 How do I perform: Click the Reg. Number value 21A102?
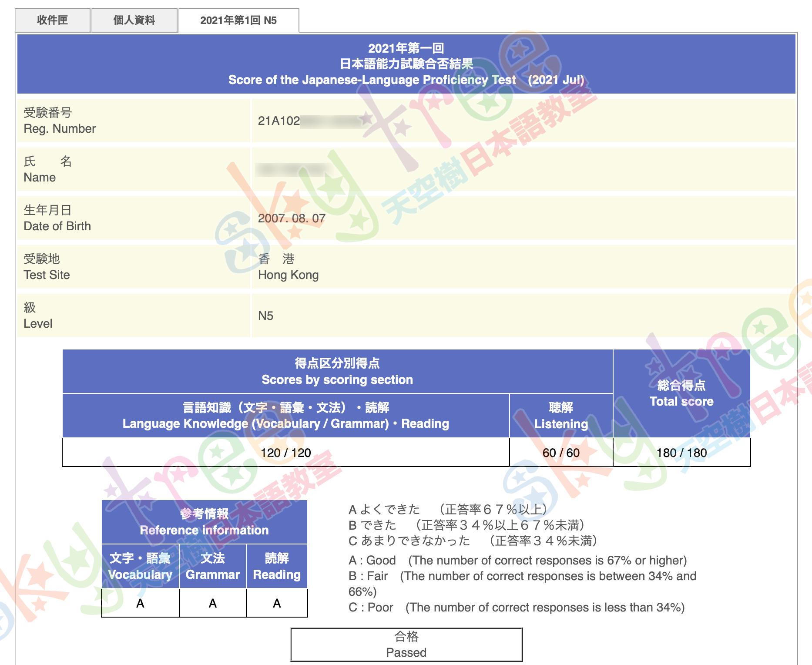click(279, 121)
